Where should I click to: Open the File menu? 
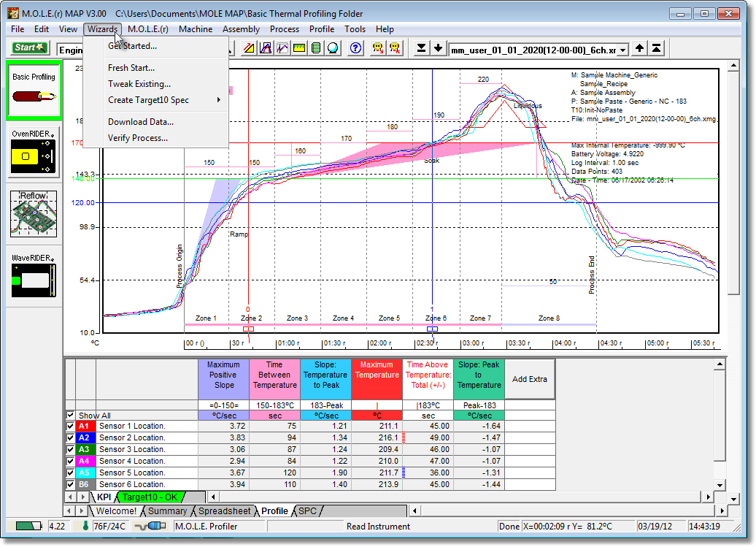pos(18,29)
